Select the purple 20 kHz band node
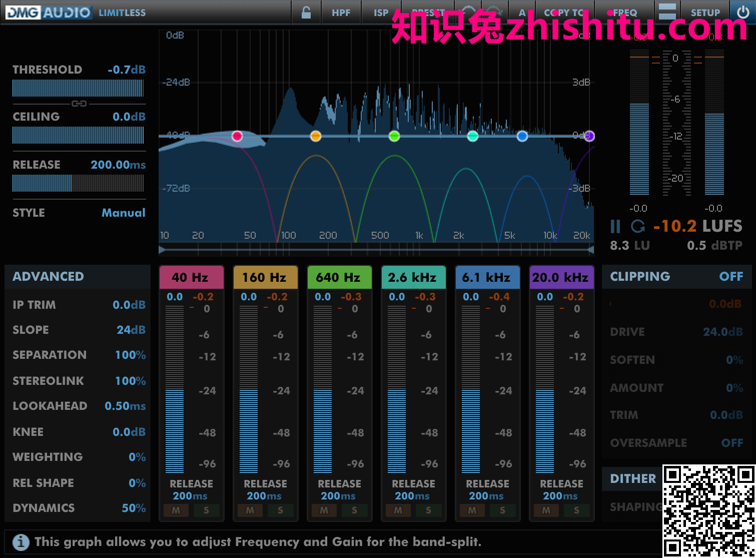This screenshot has width=756, height=558. click(x=589, y=136)
